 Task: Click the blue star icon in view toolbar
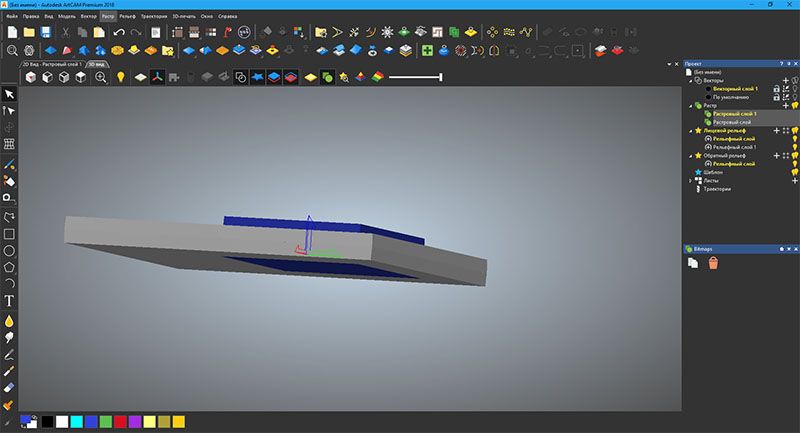[257, 78]
